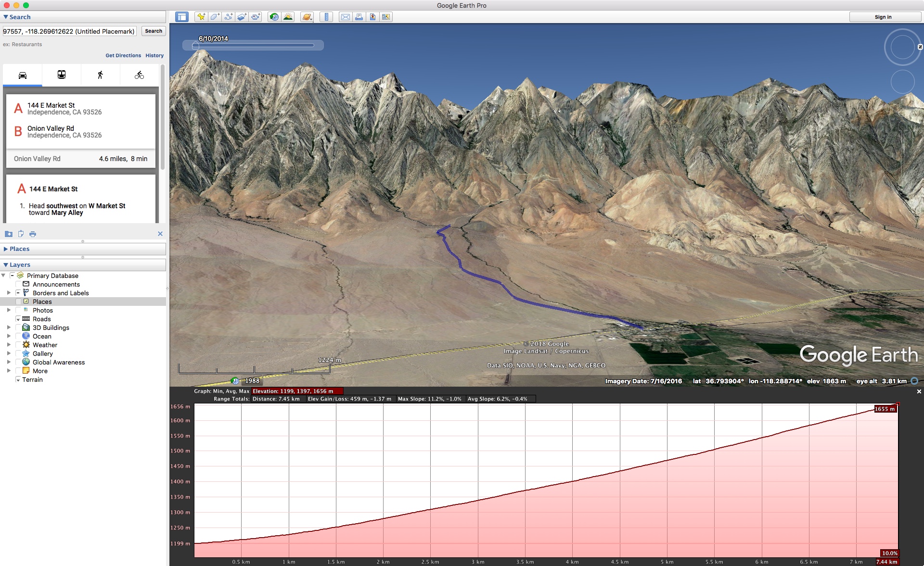924x566 pixels.
Task: Enable the 3D Buildings layer checkbox
Action: pos(18,327)
